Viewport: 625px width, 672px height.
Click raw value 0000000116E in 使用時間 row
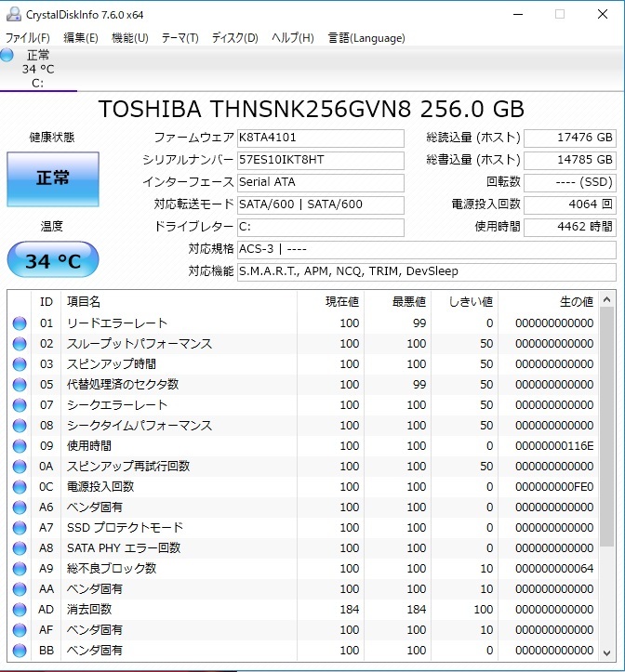pyautogui.click(x=554, y=446)
